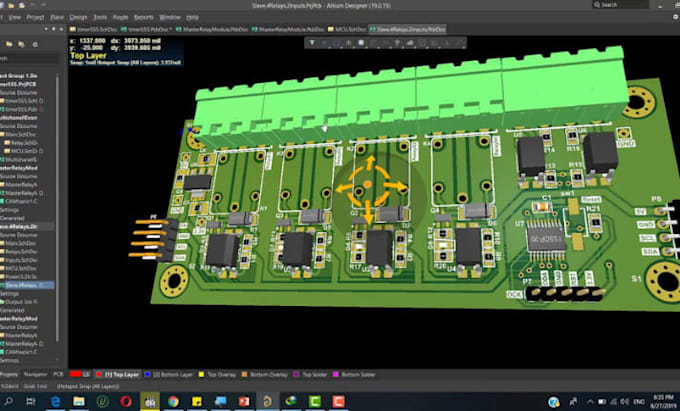Select the [2] Bottom Layer tab

pyautogui.click(x=168, y=375)
